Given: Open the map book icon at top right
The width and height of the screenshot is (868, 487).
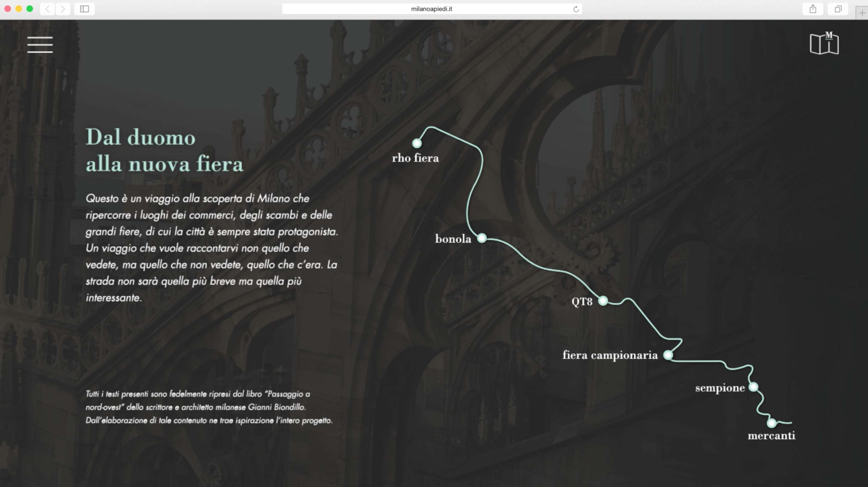Looking at the screenshot, I should [x=824, y=43].
